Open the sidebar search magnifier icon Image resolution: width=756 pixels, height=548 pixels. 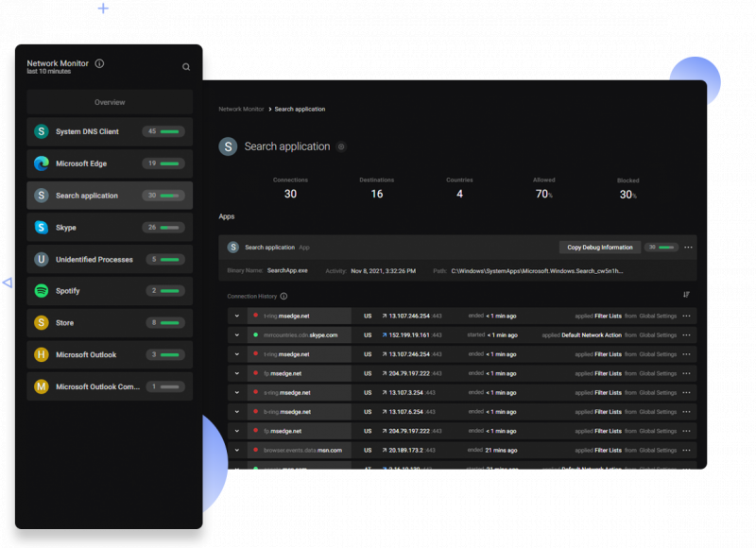(x=186, y=67)
